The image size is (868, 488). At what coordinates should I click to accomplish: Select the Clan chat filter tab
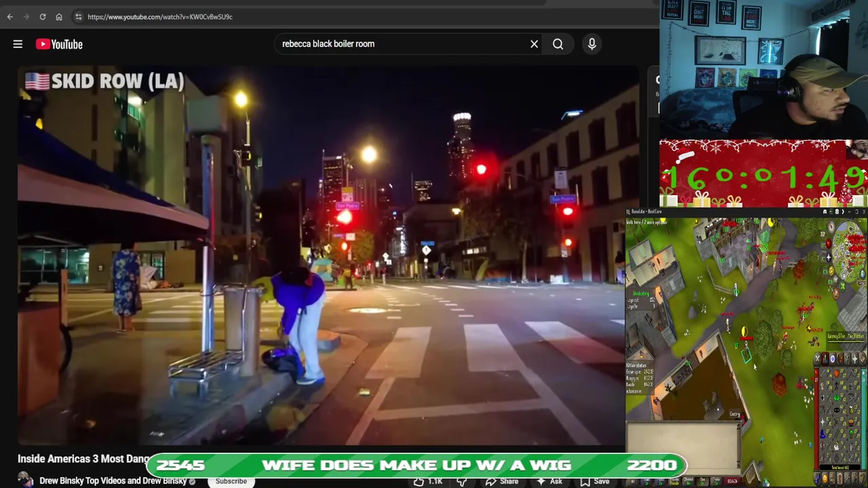(x=703, y=481)
